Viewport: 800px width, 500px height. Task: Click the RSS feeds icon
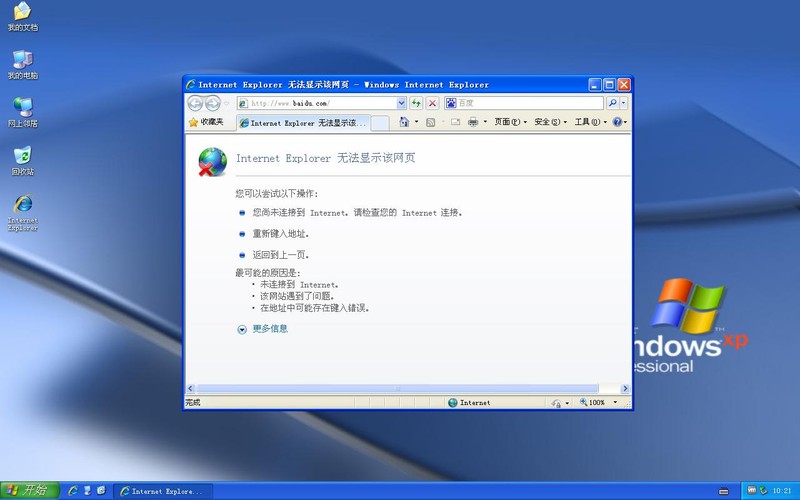click(431, 122)
